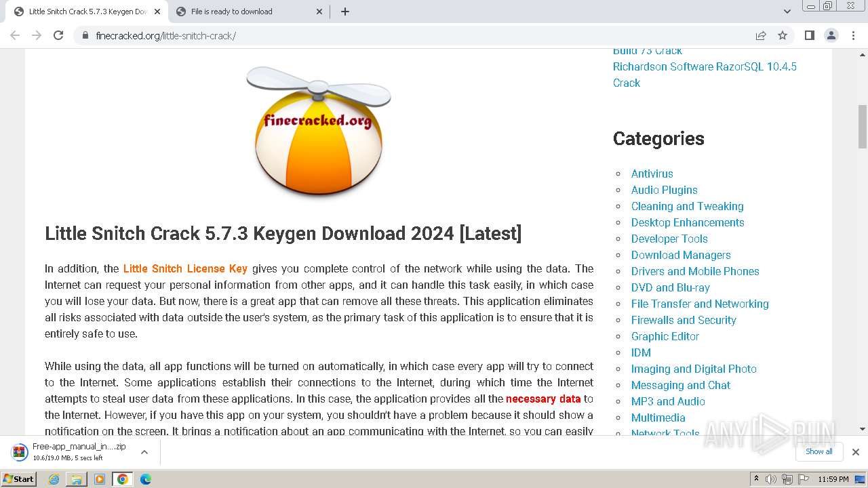Show hidden system tray icons

coord(756,479)
